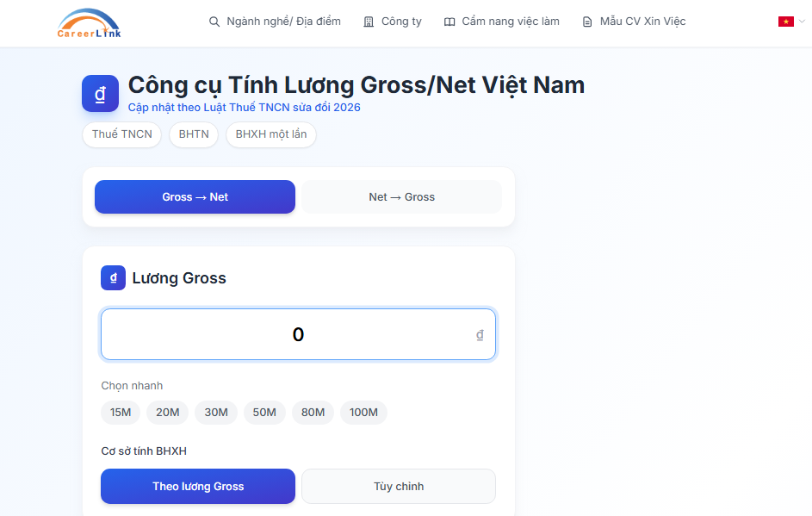Open Ngành nghề/ Địa điểm menu
Image resolution: width=812 pixels, height=516 pixels.
pyautogui.click(x=283, y=22)
